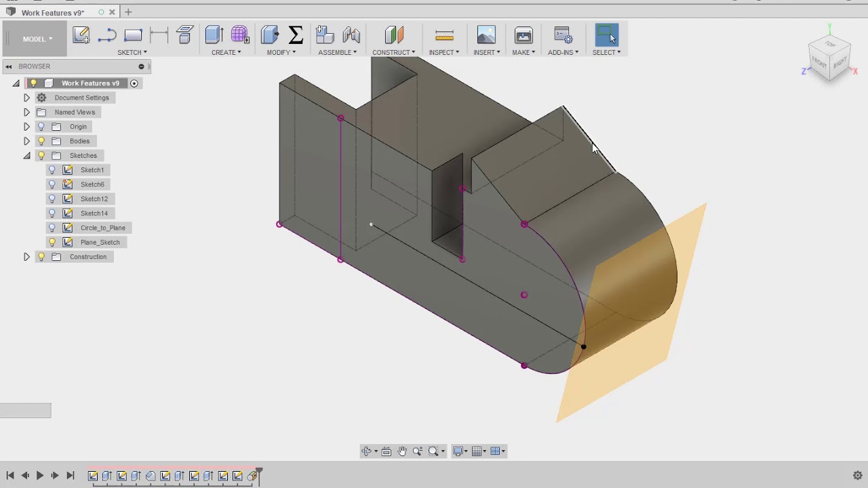Hide the Plane_Sketch via its light bulb
Viewport: 868px width, 488px height.
[x=52, y=242]
